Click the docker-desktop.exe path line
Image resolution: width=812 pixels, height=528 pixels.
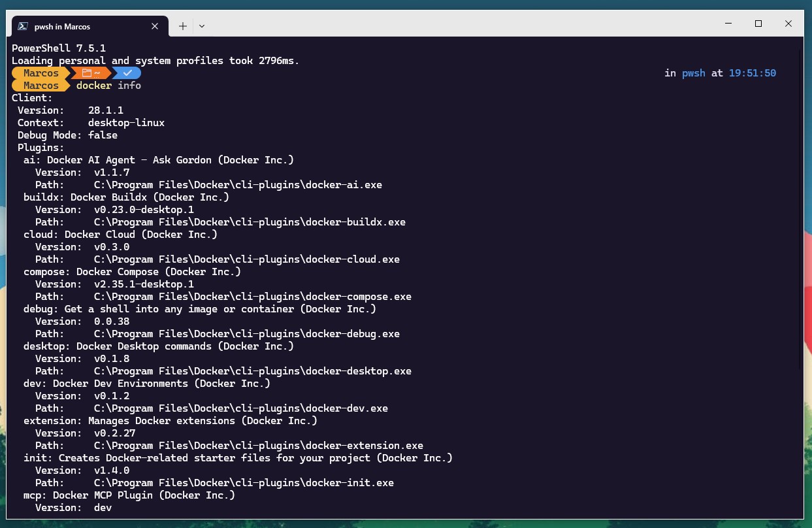(223, 371)
